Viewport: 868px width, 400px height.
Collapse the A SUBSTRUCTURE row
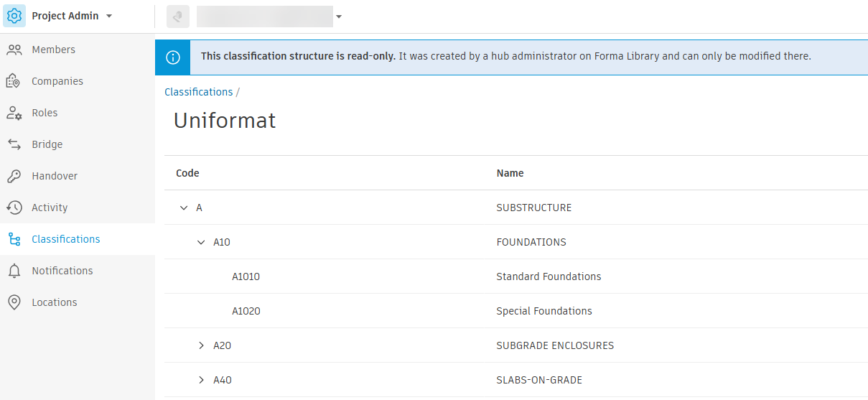[184, 208]
